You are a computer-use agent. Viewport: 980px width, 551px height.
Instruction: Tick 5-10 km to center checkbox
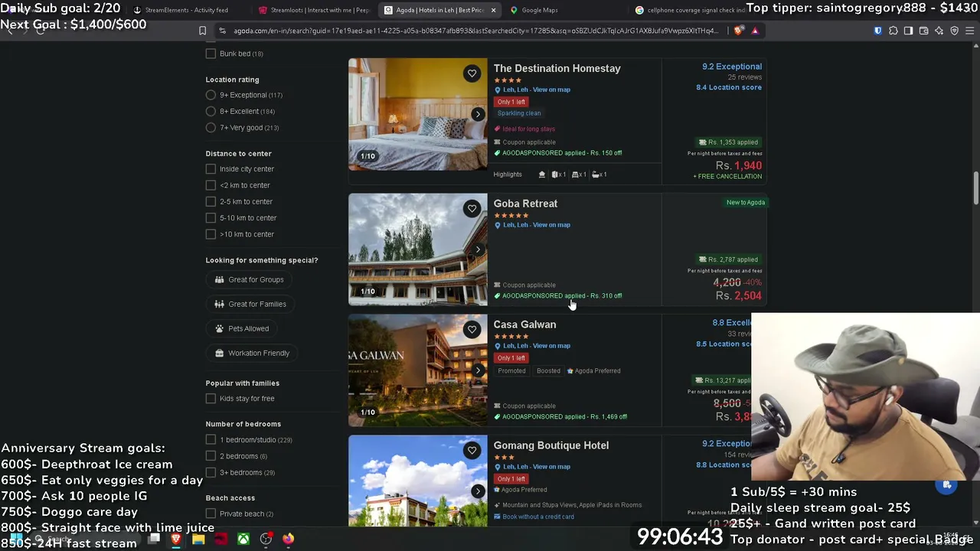click(211, 218)
